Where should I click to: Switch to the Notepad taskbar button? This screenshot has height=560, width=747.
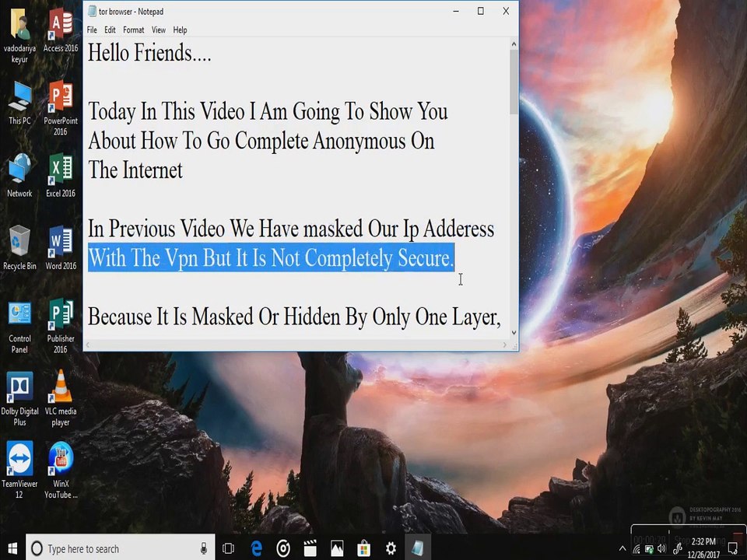418,548
